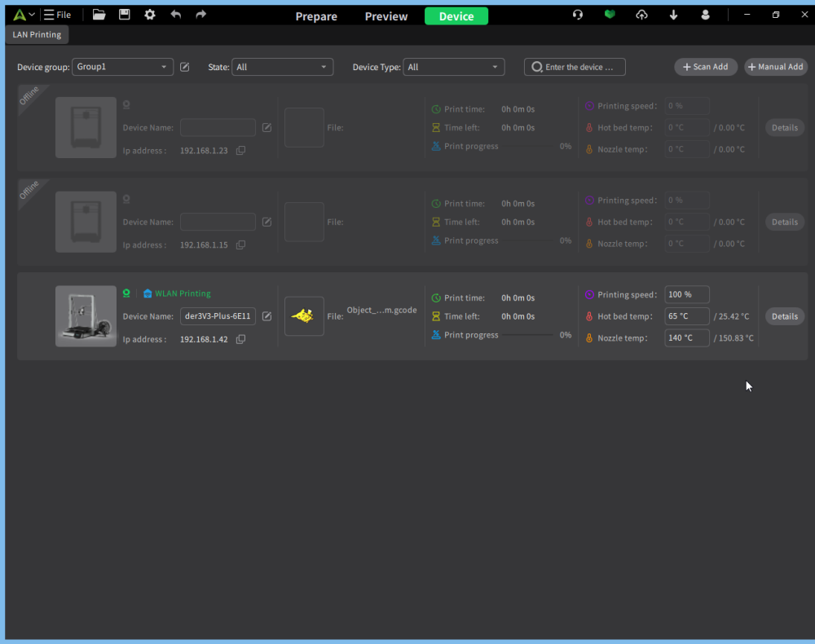Open Details for device 192.168.1.23
Screen dimensions: 815x644
784,127
